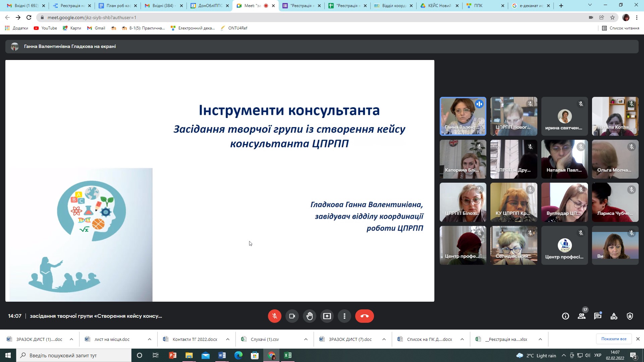
Task: Open PowerPoint from taskbar
Action: 173,355
